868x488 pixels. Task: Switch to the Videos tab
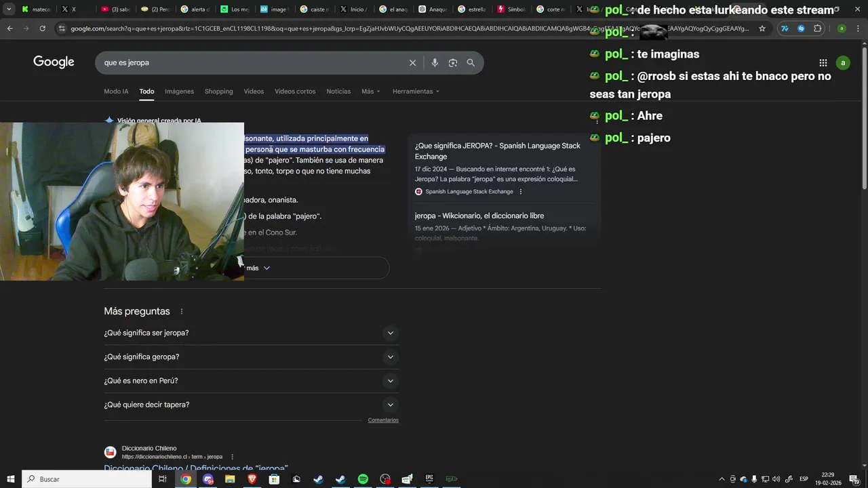(x=254, y=91)
